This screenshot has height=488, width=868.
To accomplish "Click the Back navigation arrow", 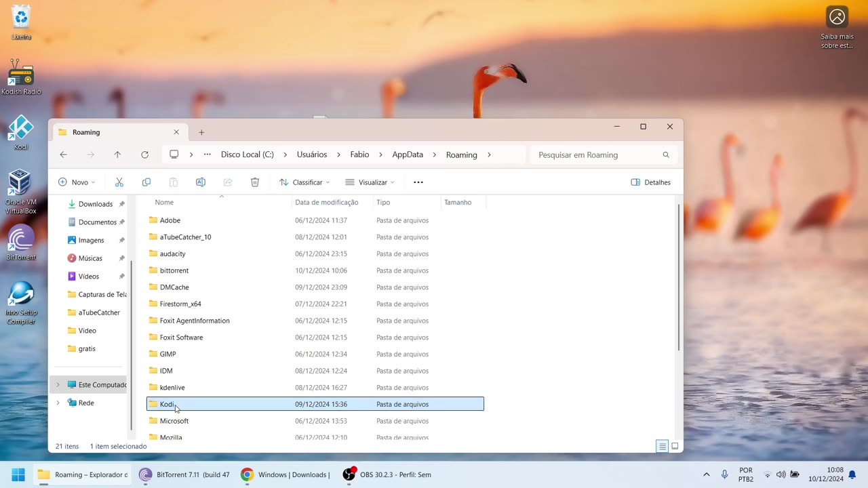I will [x=63, y=155].
